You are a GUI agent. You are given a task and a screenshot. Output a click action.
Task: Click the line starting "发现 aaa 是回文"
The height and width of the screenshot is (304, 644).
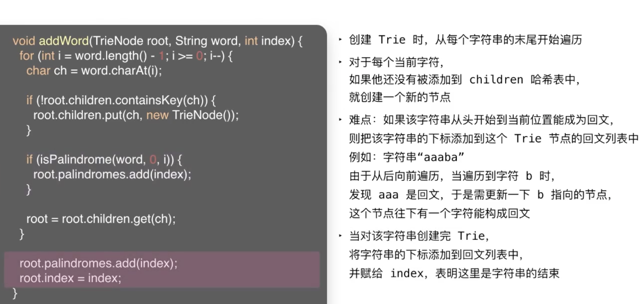pyautogui.click(x=480, y=195)
